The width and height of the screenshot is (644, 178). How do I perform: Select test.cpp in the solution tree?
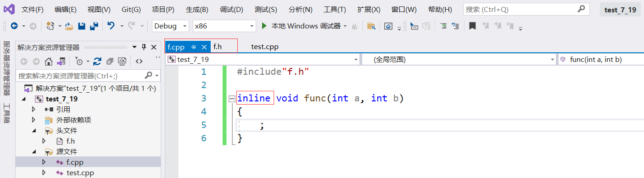click(x=81, y=172)
